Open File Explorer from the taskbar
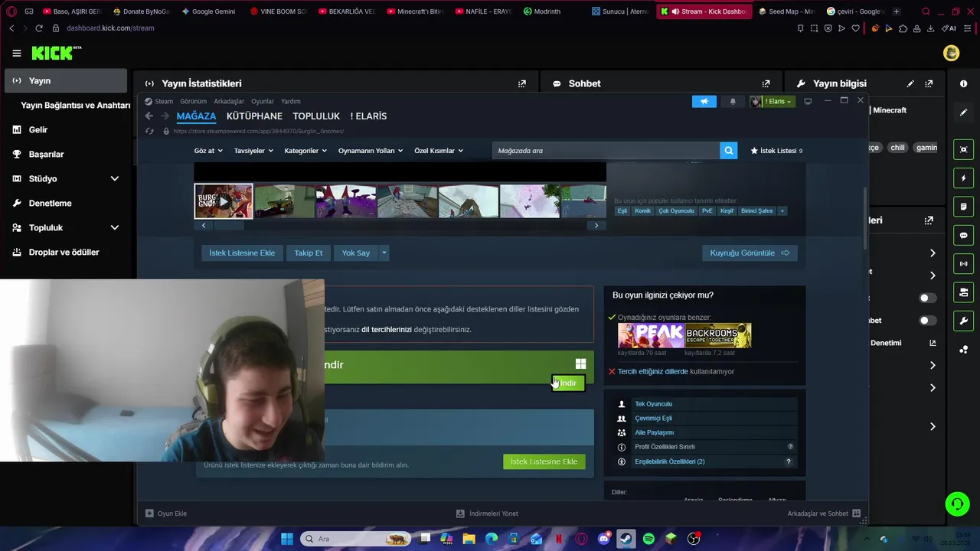980x551 pixels. point(469,539)
